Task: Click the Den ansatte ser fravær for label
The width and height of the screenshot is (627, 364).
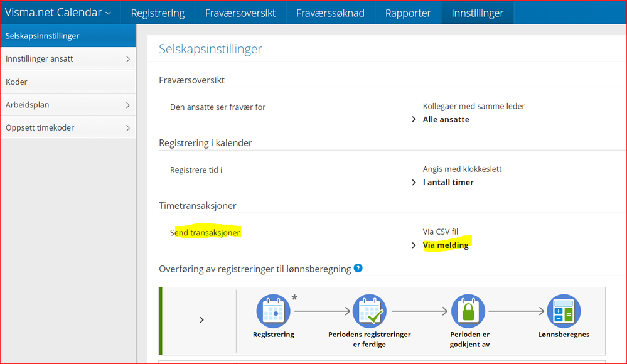Action: tap(218, 107)
